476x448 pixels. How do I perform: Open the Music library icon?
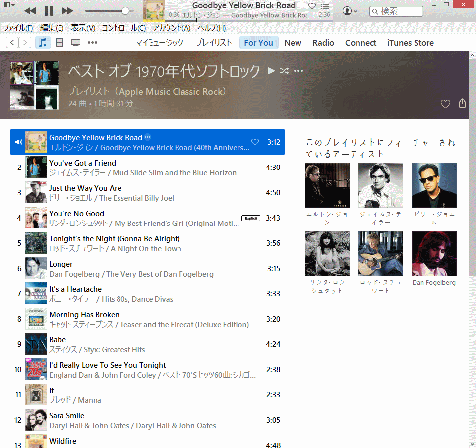pyautogui.click(x=43, y=43)
